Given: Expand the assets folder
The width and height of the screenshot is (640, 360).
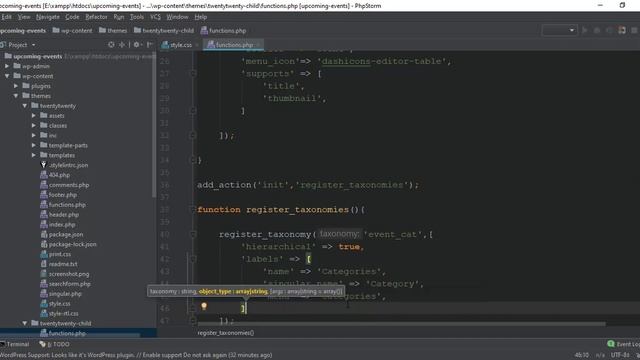Looking at the screenshot, I should [34, 116].
